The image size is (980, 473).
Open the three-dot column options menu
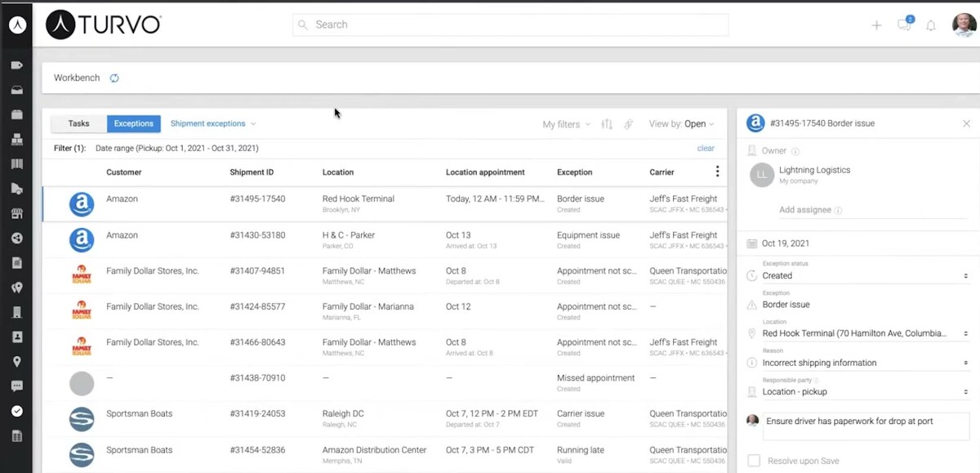(717, 172)
